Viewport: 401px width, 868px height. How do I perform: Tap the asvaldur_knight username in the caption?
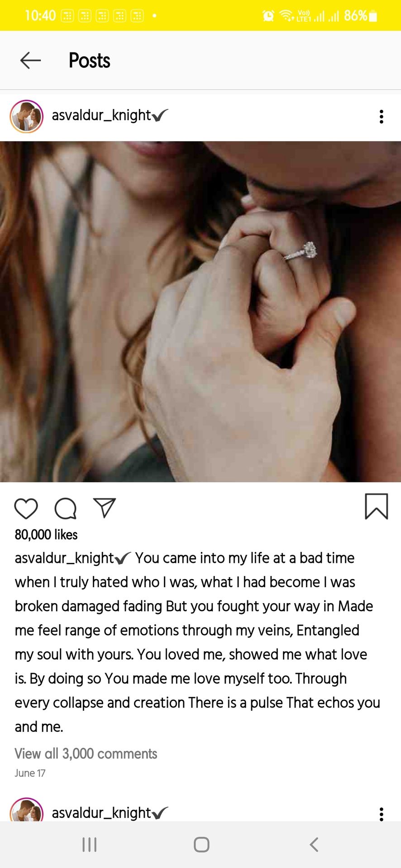pyautogui.click(x=64, y=558)
